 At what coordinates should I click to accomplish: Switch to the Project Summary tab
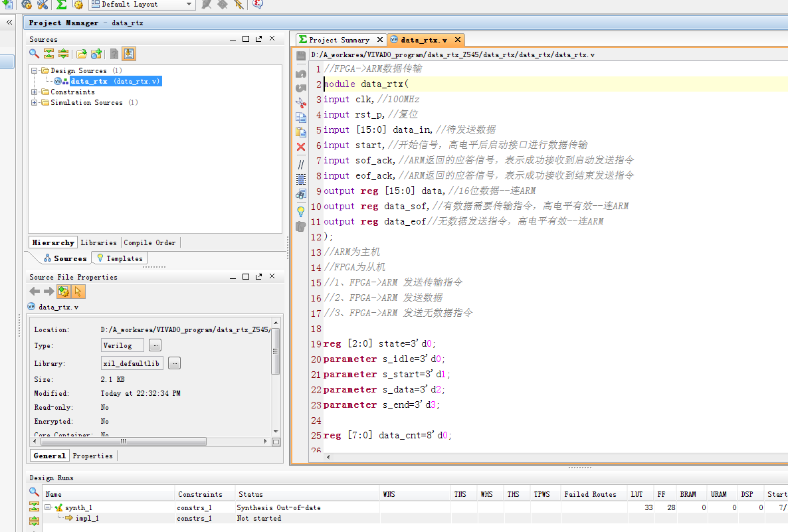(x=339, y=40)
